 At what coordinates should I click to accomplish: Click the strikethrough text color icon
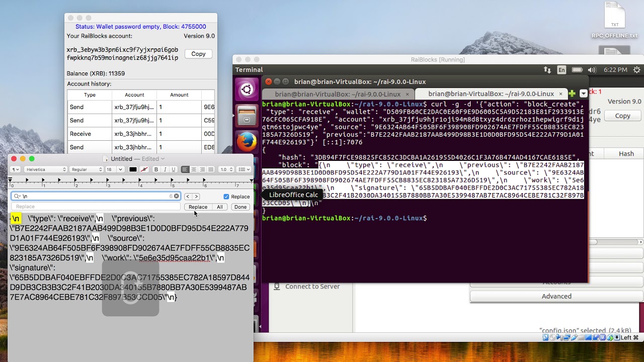pos(144,169)
